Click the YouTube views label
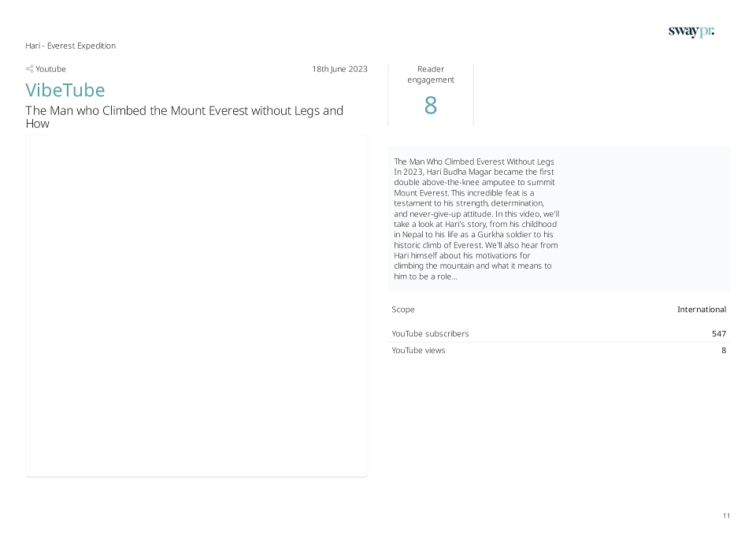 418,351
